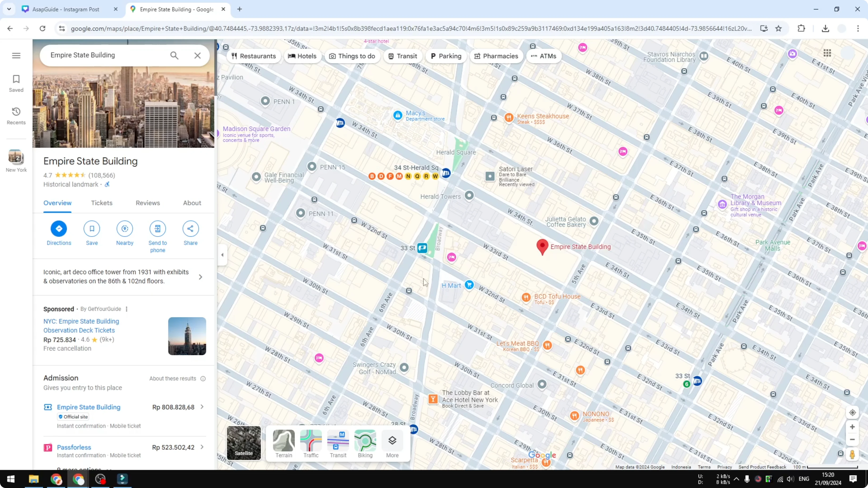This screenshot has height=488, width=868.
Task: Open sponsored tower thumbnail image
Action: click(187, 336)
